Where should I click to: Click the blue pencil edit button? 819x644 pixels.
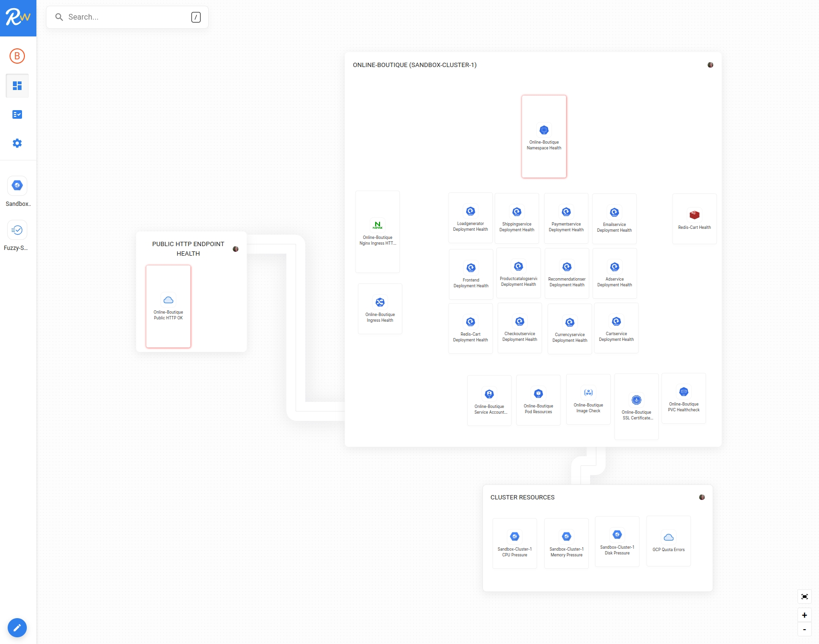[17, 628]
